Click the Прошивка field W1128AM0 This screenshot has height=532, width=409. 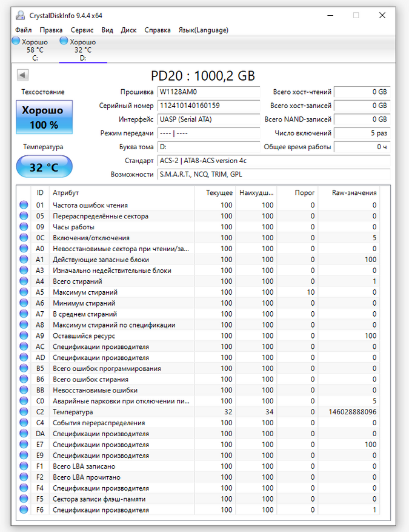[208, 92]
